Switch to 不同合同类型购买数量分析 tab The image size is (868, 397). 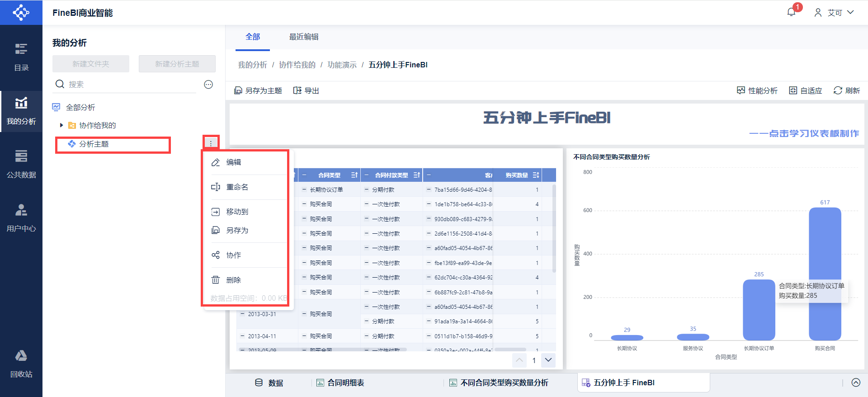[499, 383]
